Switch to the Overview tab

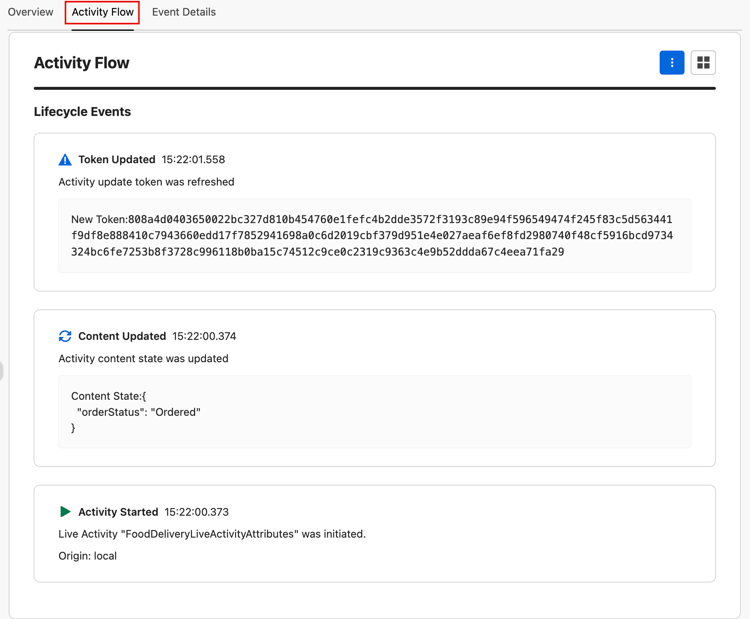tap(30, 12)
